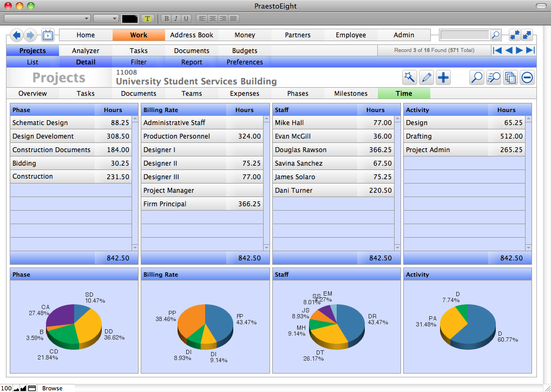Select the Firm Principal billing rate row
Image resolution: width=551 pixels, height=392 pixels.
coord(202,204)
